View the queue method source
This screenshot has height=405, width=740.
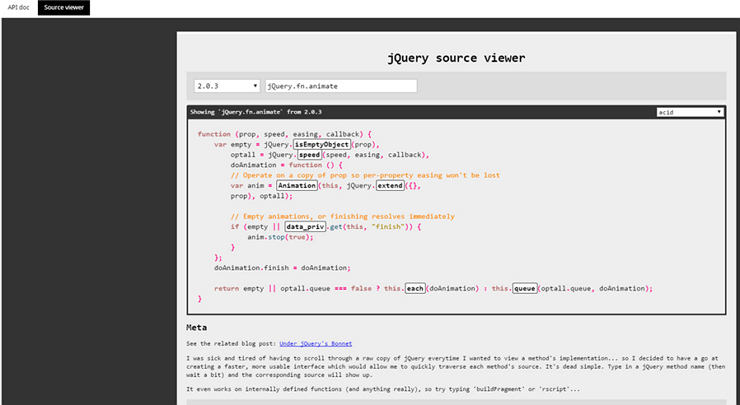[525, 288]
